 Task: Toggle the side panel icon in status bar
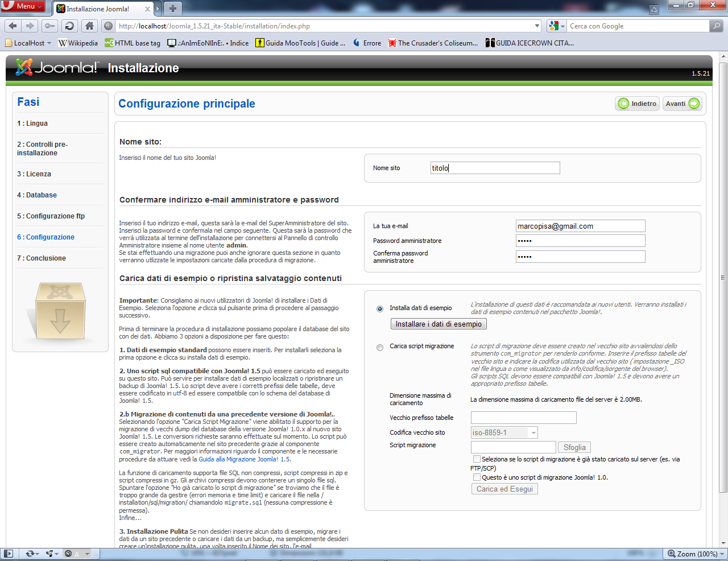pyautogui.click(x=8, y=554)
